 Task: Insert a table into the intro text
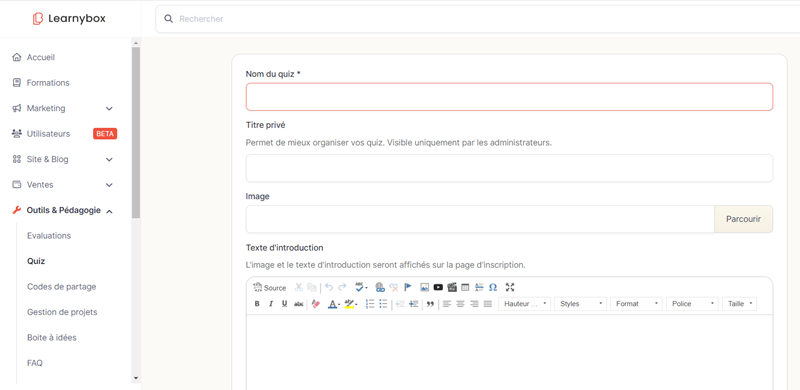[x=465, y=287]
